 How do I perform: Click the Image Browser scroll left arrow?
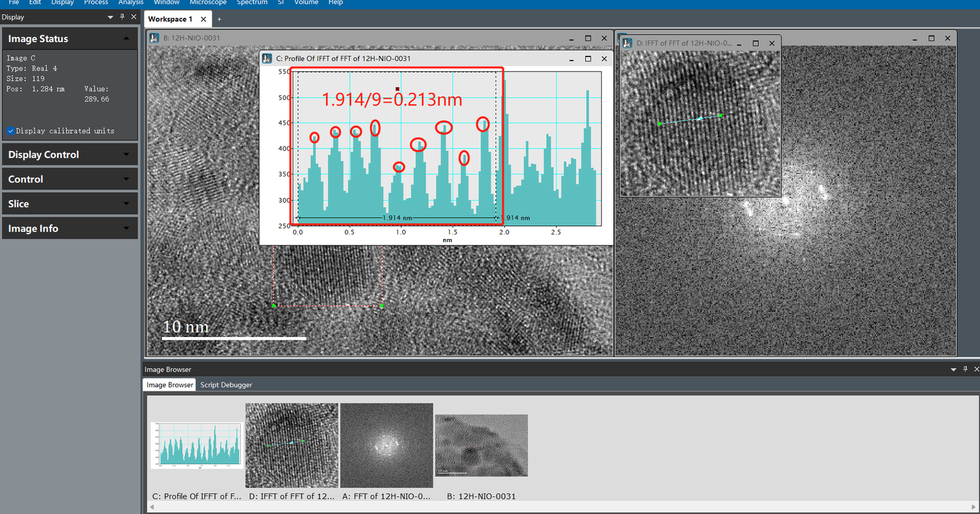click(152, 507)
